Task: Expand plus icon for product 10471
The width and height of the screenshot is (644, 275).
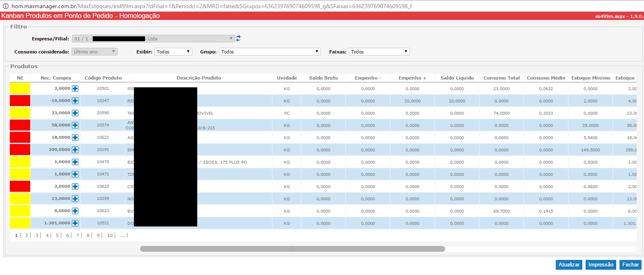Action: click(x=75, y=174)
